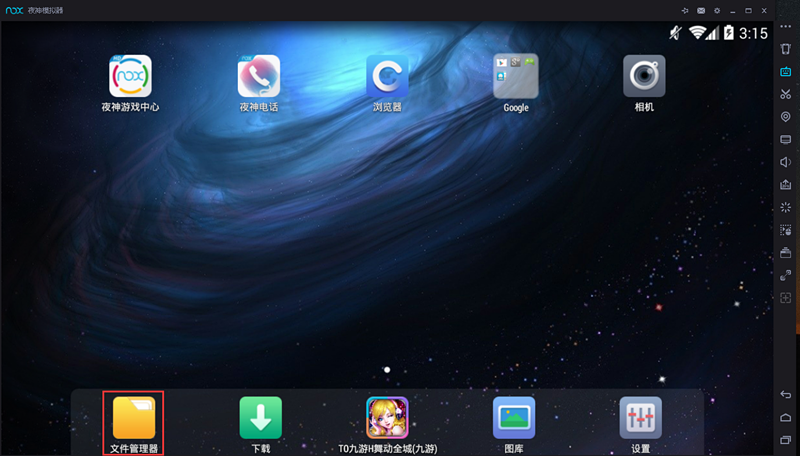800x456 pixels.
Task: Open the 图库 gallery app
Action: 514,418
